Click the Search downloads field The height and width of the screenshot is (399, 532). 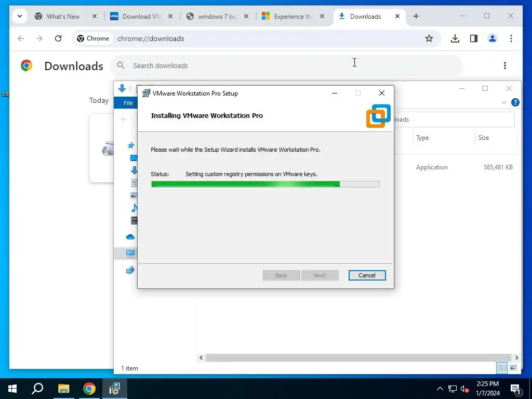point(286,65)
